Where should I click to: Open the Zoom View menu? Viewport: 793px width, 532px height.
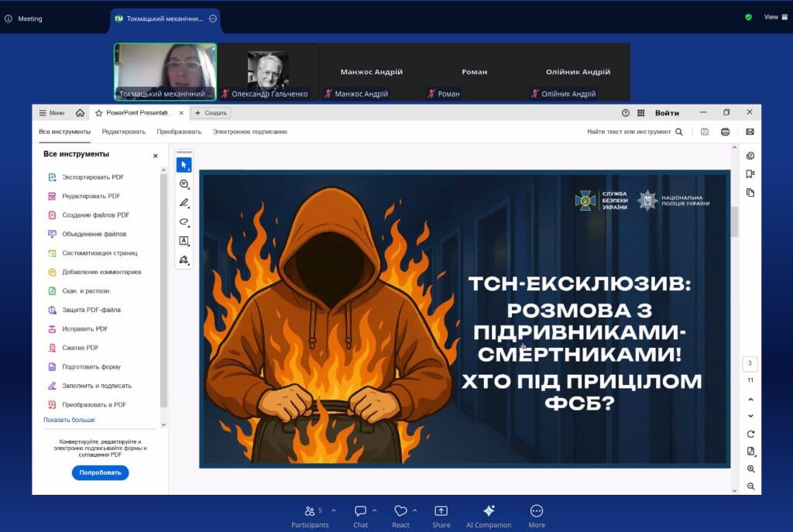771,17
